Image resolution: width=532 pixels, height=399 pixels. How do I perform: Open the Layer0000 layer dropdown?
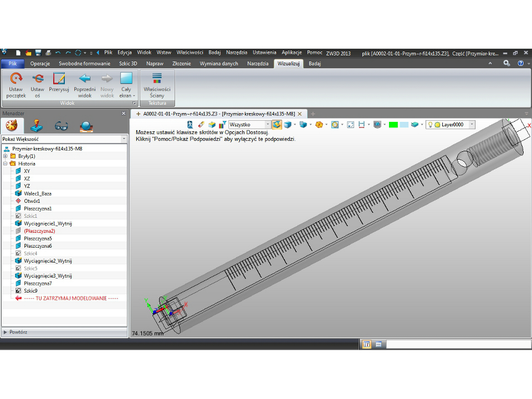[x=472, y=125]
